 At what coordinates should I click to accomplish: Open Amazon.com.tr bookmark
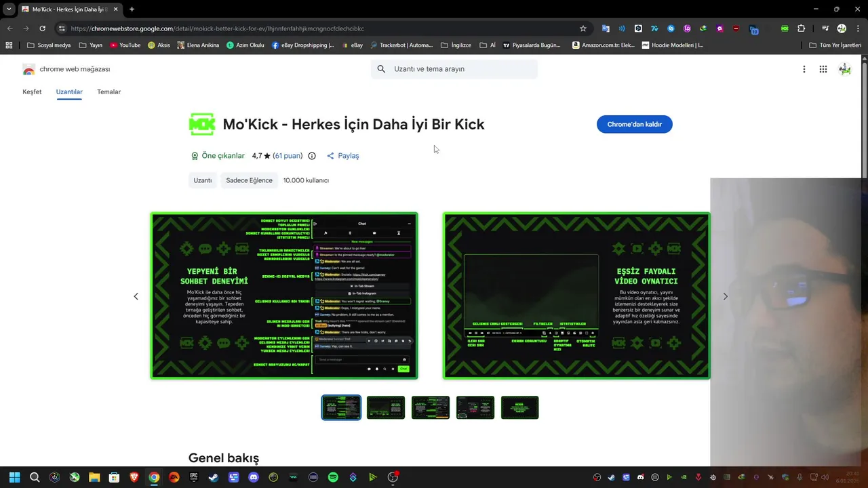pos(604,45)
